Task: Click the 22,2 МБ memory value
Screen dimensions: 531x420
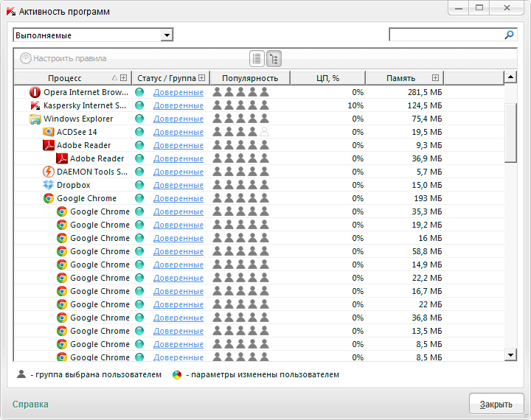Action: [x=427, y=278]
